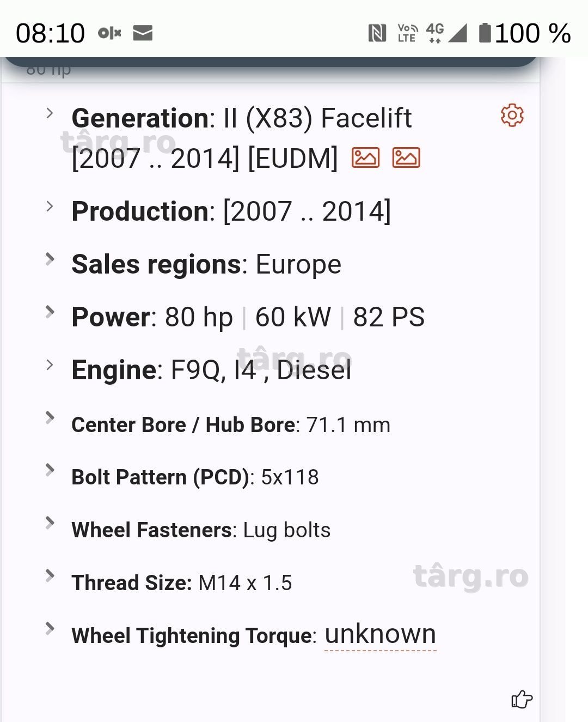The image size is (588, 722).
Task: Click the underlined 'unknown' torque value
Action: click(x=381, y=635)
